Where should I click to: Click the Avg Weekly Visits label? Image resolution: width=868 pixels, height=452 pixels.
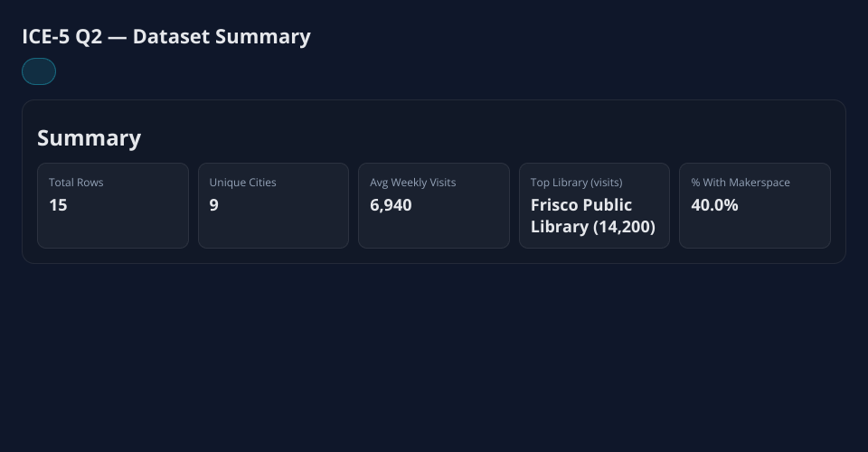click(x=412, y=183)
